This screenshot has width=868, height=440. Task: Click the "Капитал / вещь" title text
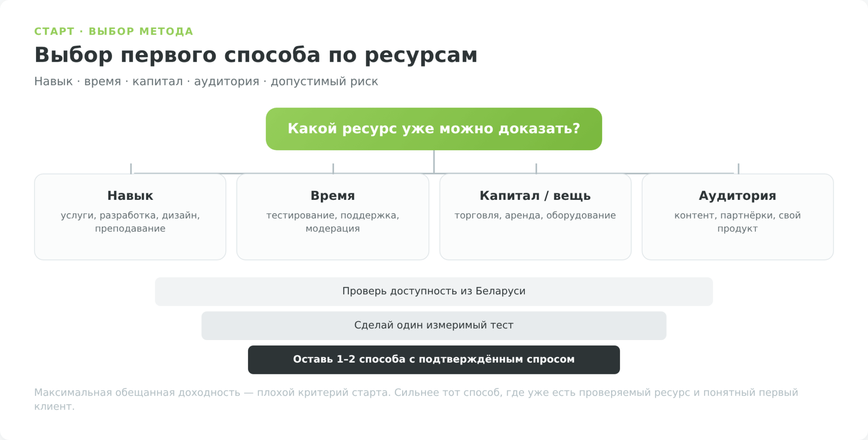pyautogui.click(x=535, y=196)
